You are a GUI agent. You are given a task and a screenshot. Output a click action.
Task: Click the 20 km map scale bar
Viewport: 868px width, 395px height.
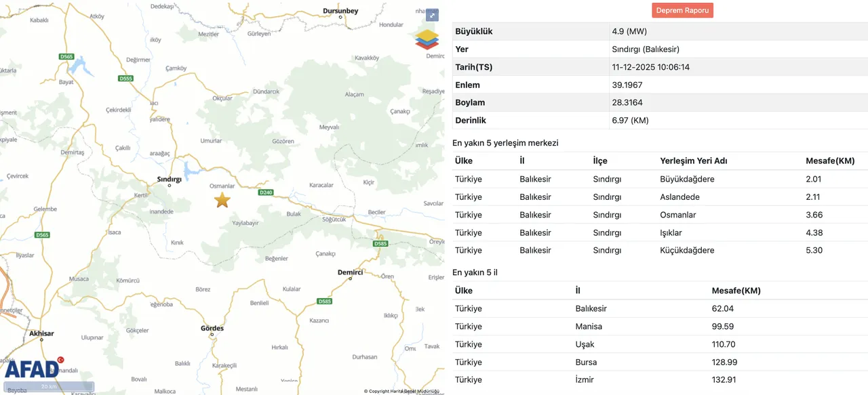[50, 386]
